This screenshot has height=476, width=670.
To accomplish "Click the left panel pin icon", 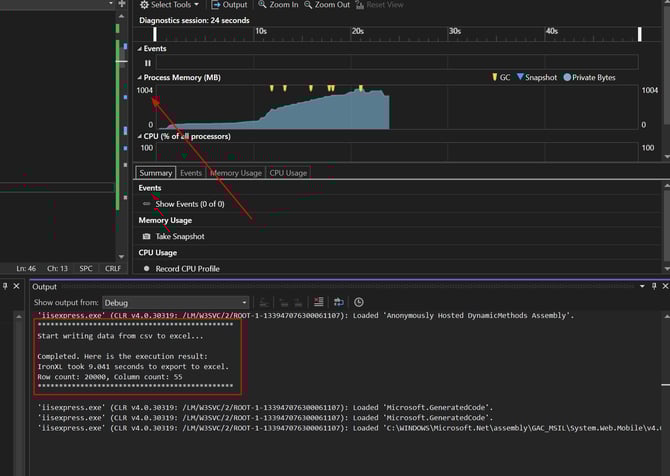I will [x=5, y=286].
